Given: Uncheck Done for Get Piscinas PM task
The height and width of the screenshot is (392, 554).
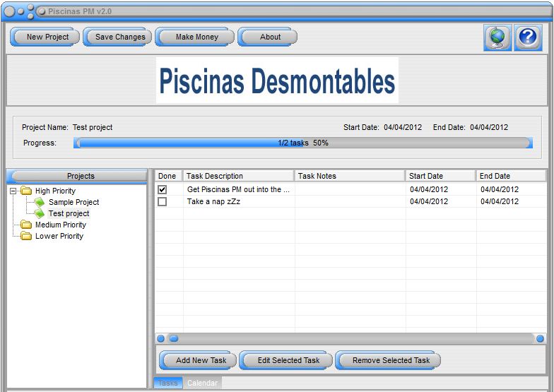Looking at the screenshot, I should point(163,189).
